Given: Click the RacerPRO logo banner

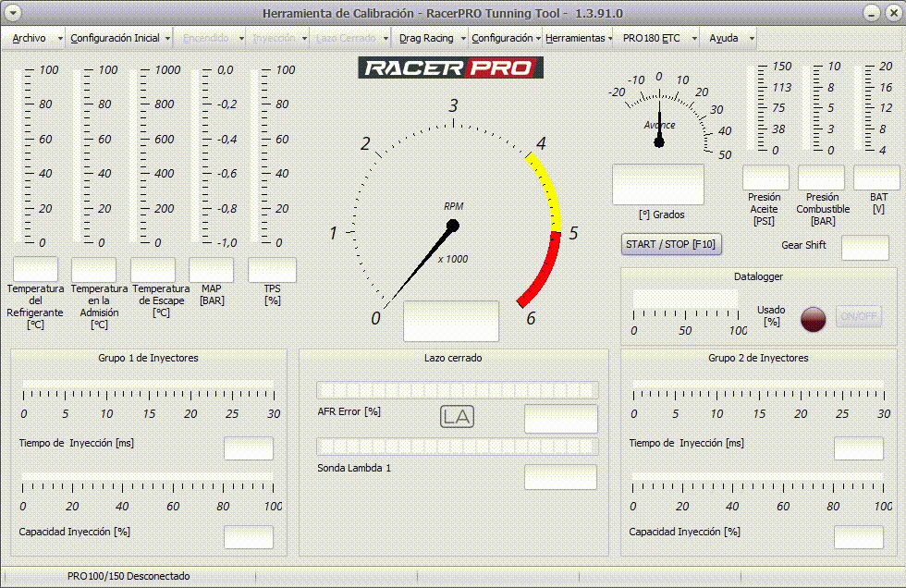Looking at the screenshot, I should click(450, 67).
